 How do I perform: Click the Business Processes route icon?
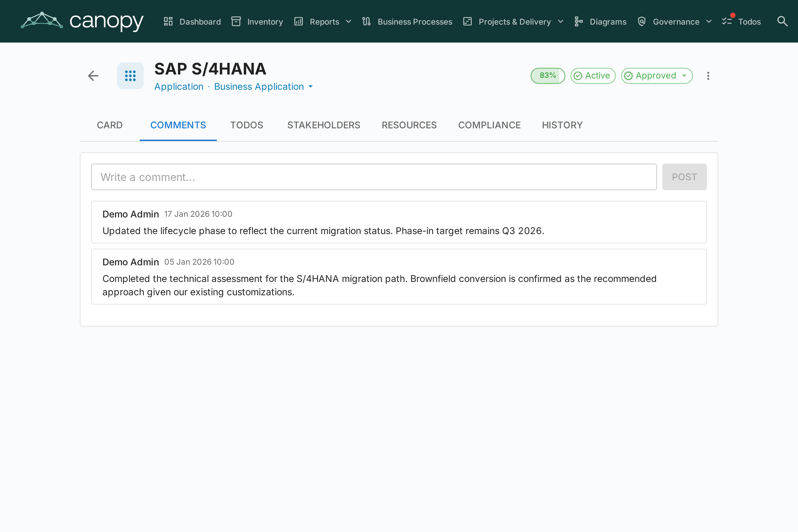[x=366, y=21]
